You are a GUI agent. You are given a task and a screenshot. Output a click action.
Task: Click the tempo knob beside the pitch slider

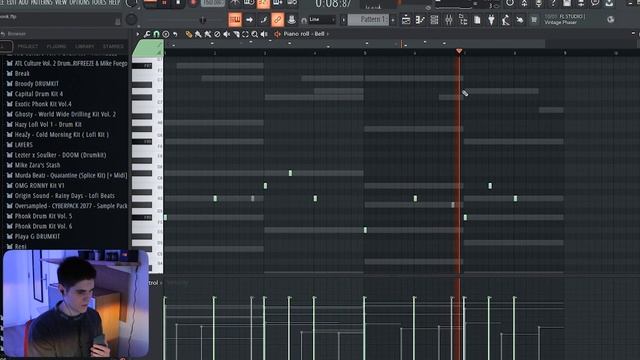pyautogui.click(x=131, y=19)
